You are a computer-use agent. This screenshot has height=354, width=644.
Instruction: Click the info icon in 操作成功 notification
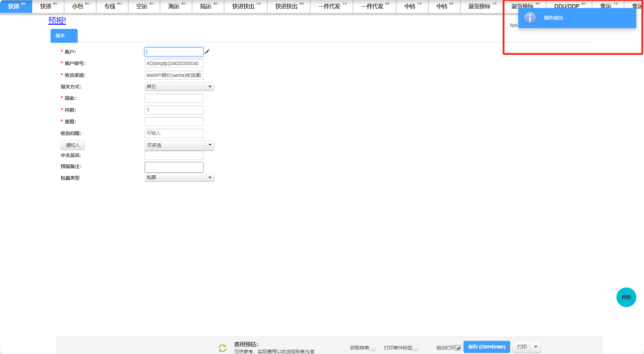(530, 18)
